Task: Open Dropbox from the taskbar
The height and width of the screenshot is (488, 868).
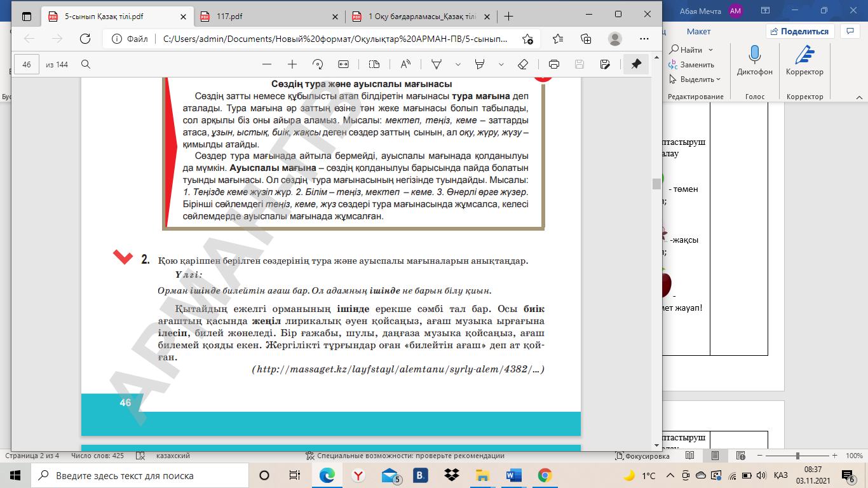Action: pyautogui.click(x=452, y=475)
